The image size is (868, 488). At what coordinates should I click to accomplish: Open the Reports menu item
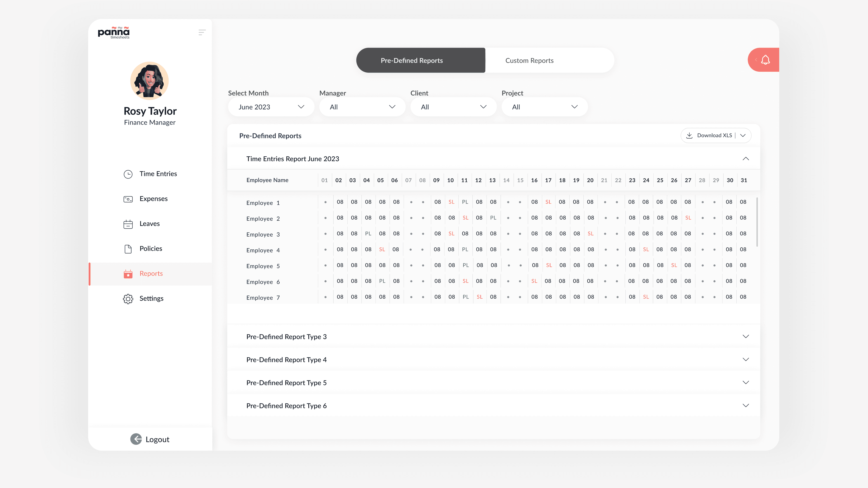pos(151,274)
